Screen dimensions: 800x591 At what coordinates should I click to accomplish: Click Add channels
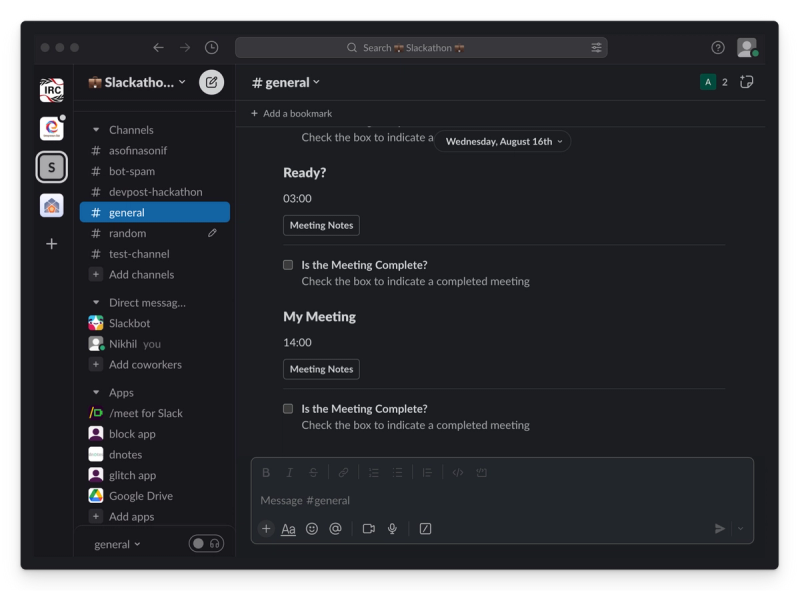pos(155,275)
